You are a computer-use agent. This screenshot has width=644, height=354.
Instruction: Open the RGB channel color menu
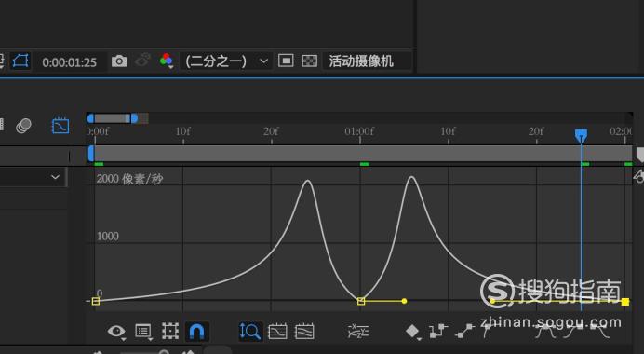click(x=167, y=61)
